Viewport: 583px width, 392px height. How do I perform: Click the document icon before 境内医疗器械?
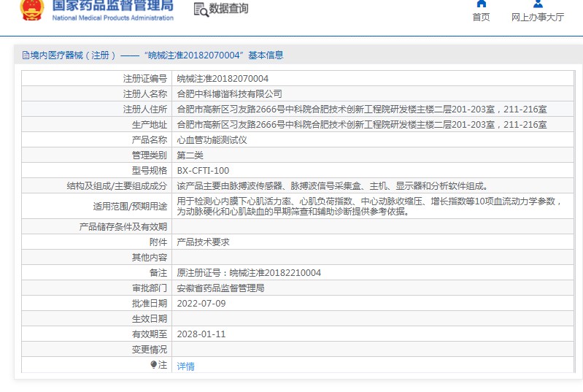26,55
